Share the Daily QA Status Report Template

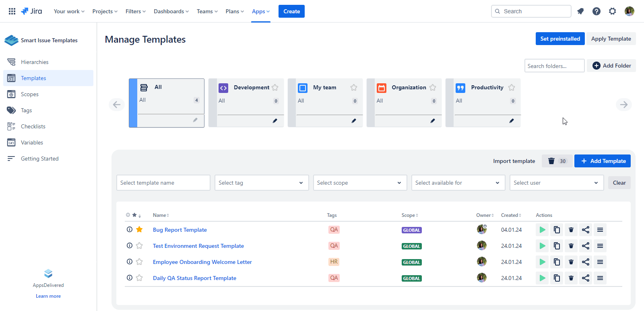click(585, 278)
